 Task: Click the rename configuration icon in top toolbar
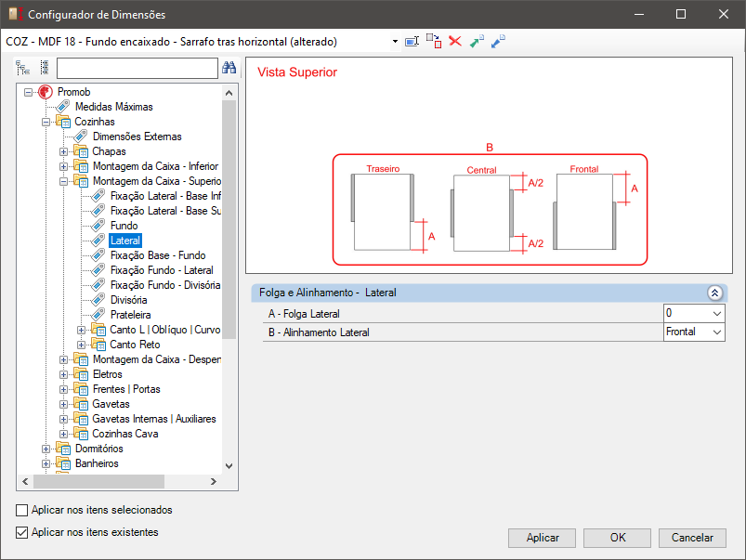pos(412,42)
